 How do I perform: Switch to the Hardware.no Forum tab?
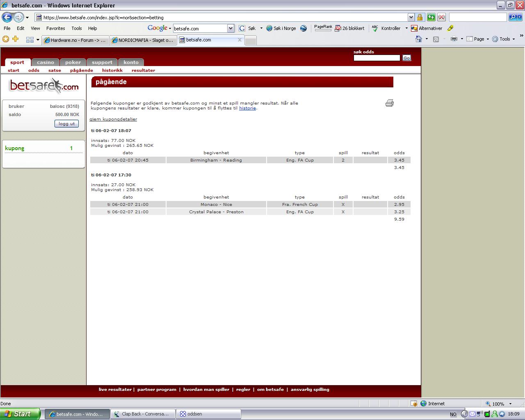[75, 40]
